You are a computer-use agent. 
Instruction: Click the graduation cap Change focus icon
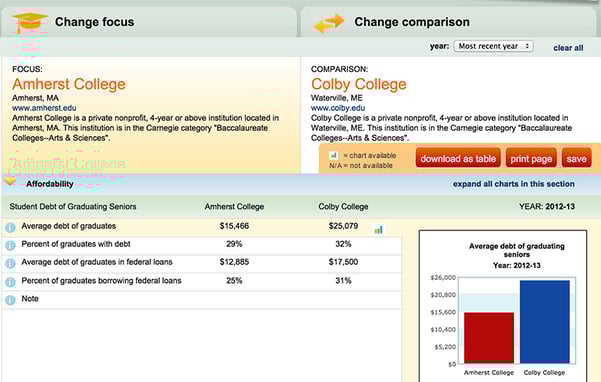pyautogui.click(x=30, y=22)
